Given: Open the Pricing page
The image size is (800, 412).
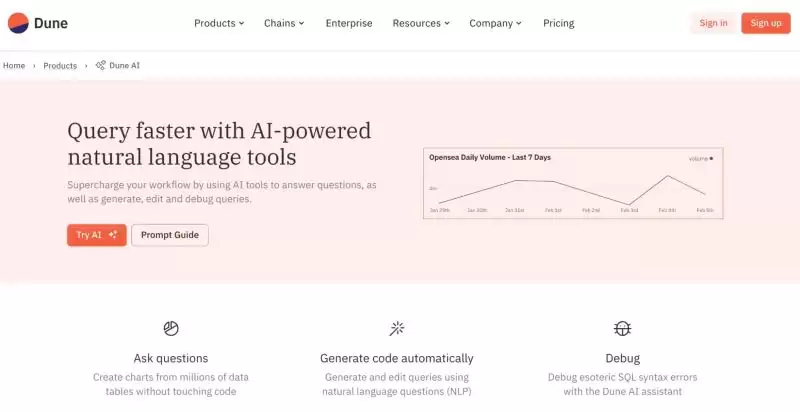Looking at the screenshot, I should (x=559, y=23).
